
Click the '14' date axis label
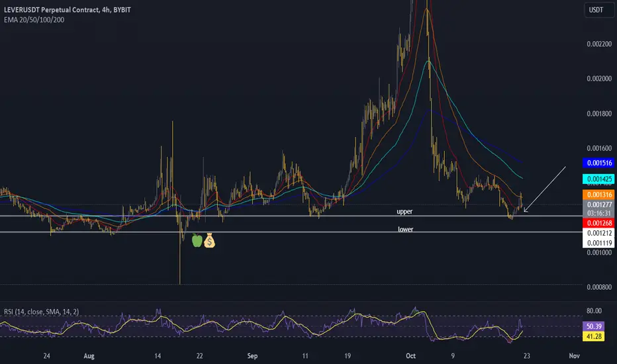point(158,356)
